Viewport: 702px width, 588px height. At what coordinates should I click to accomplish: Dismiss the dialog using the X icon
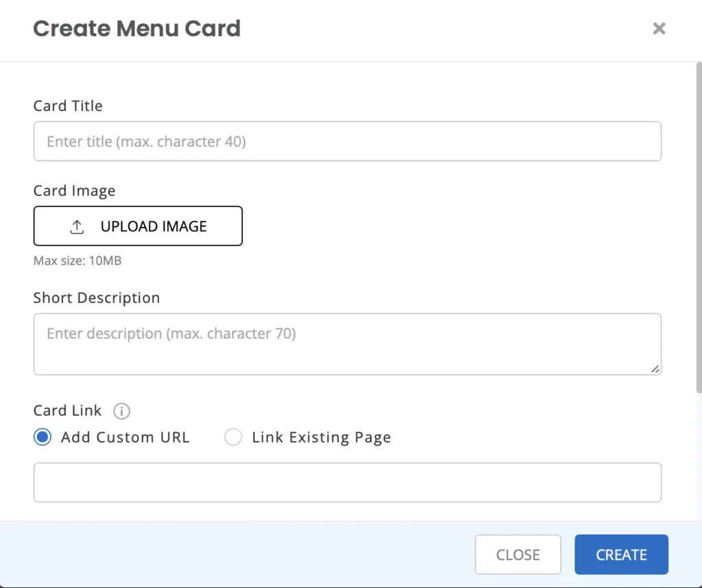(659, 28)
